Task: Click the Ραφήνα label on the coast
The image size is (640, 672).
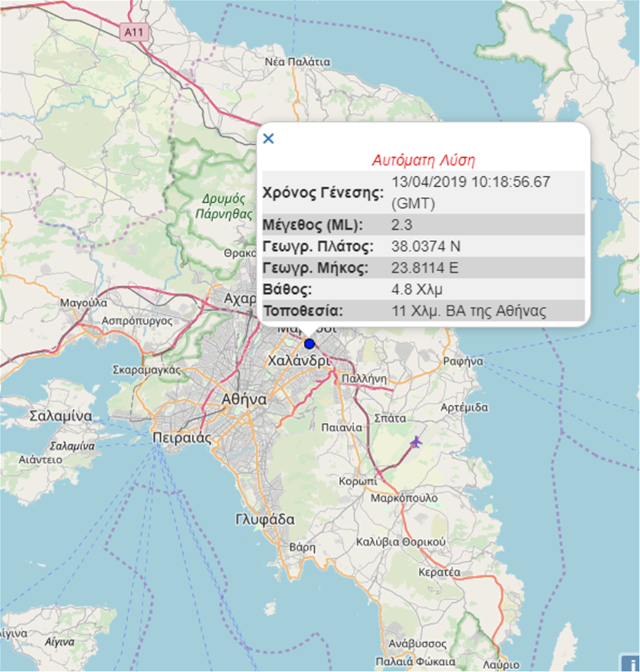Action: pyautogui.click(x=466, y=361)
